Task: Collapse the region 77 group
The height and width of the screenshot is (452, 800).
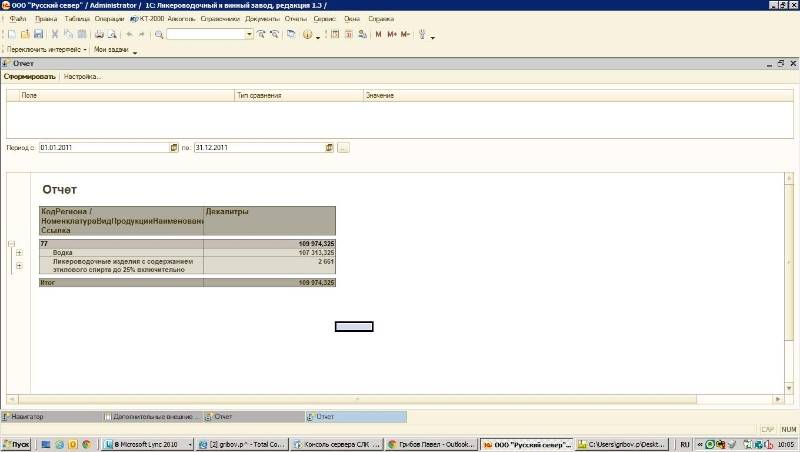Action: point(10,243)
